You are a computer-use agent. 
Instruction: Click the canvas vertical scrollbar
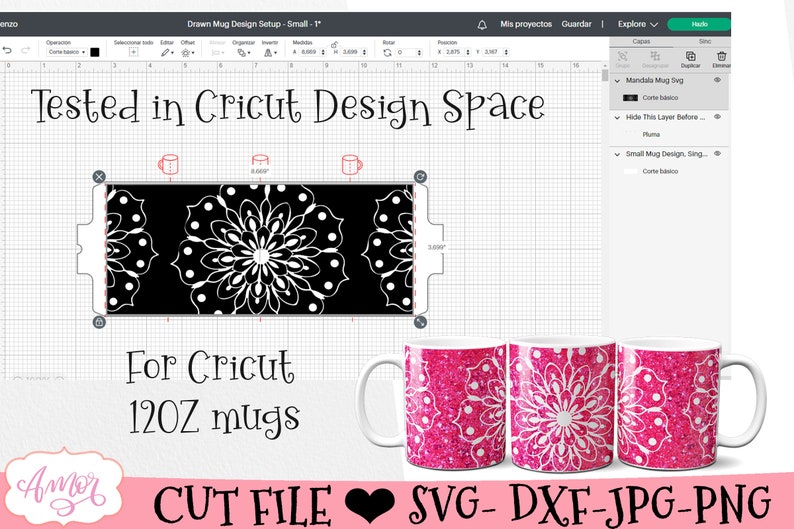605,76
